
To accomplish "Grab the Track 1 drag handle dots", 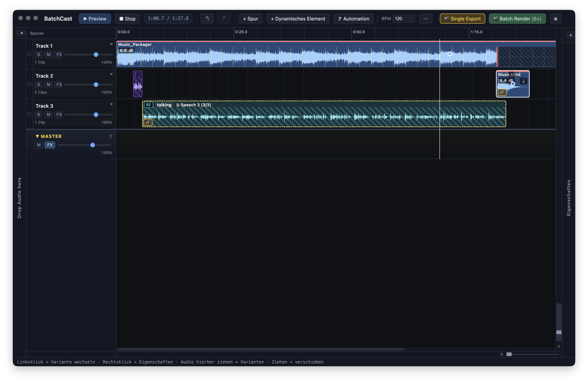I will point(29,54).
